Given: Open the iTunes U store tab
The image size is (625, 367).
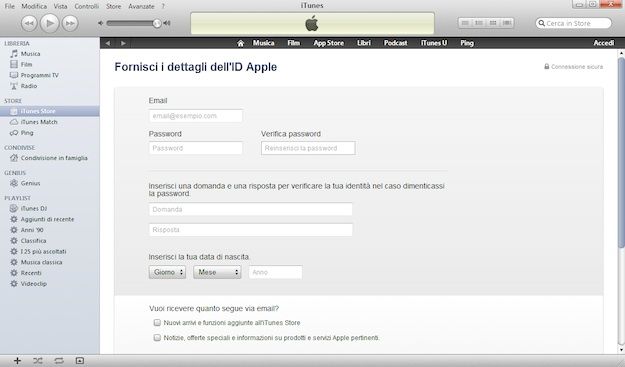Looking at the screenshot, I should tap(434, 43).
